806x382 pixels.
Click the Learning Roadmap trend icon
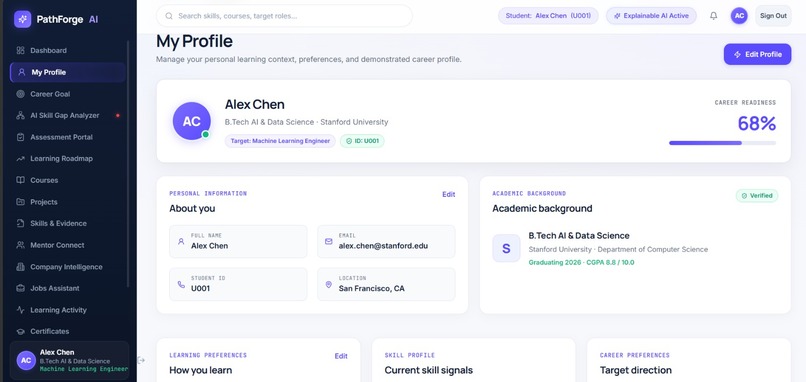(x=21, y=159)
